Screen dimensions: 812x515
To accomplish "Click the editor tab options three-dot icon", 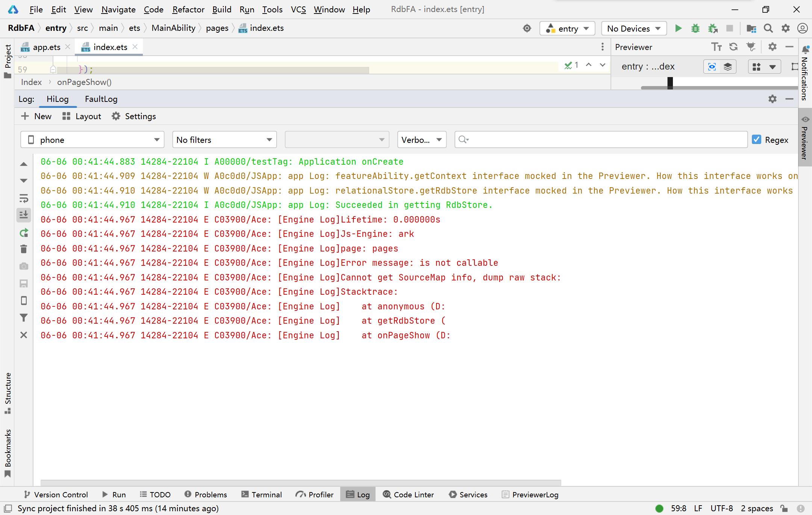I will (603, 47).
